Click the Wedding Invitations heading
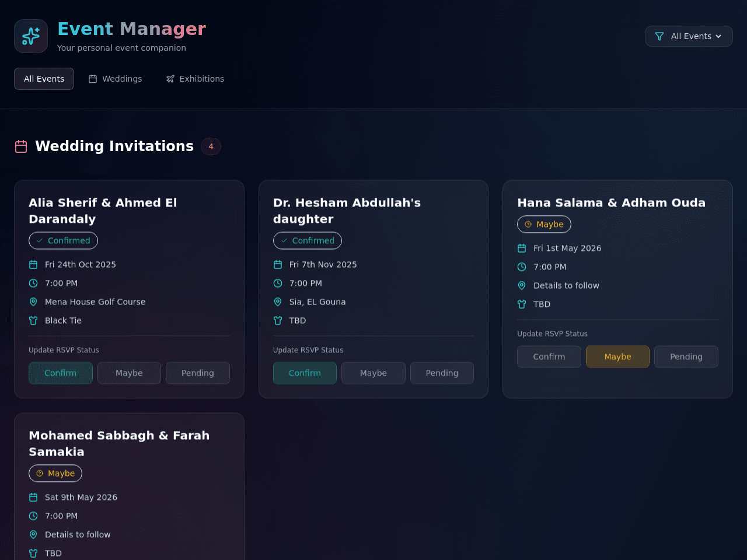Viewport: 747px width, 560px height. [x=114, y=146]
